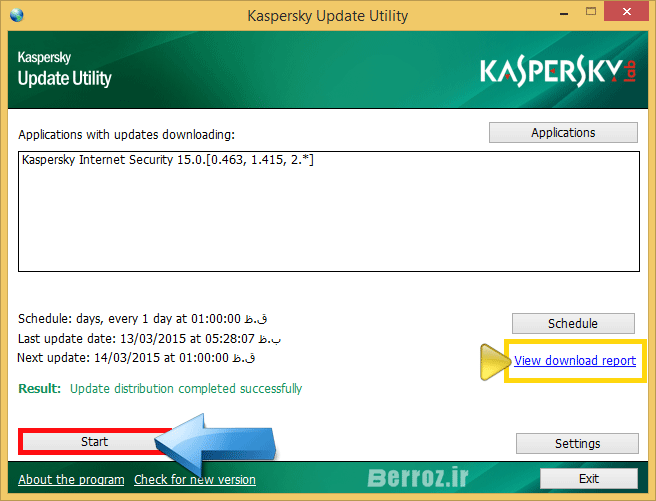Close the window with the red X

pyautogui.click(x=626, y=12)
